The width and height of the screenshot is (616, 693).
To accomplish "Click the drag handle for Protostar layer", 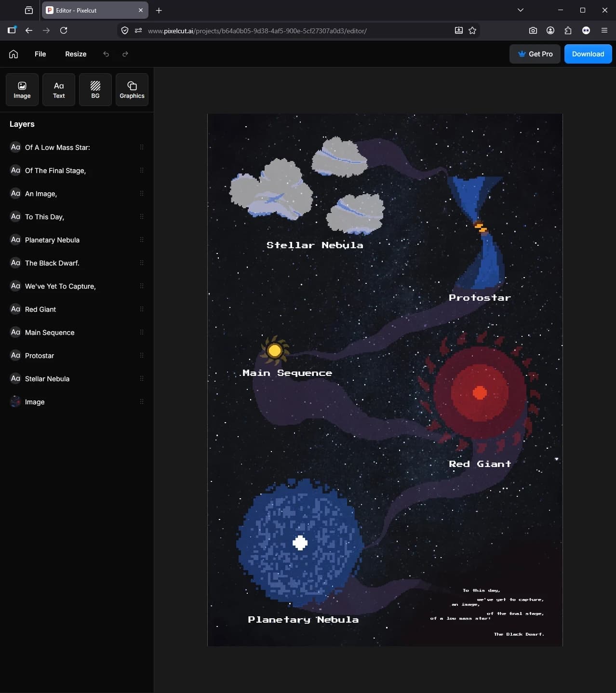I will (142, 355).
